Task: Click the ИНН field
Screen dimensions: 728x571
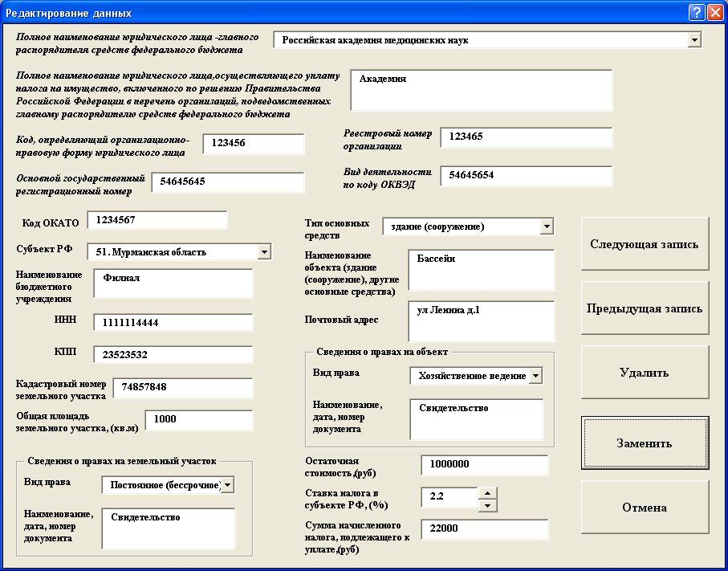Action: pyautogui.click(x=173, y=322)
